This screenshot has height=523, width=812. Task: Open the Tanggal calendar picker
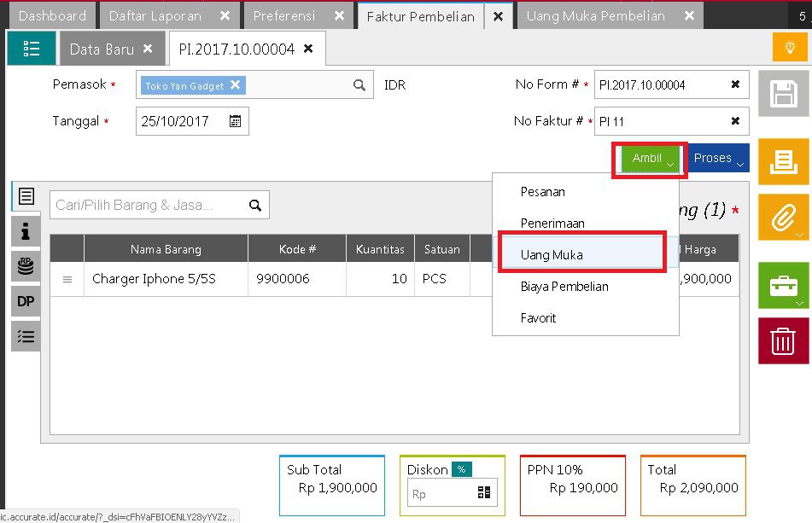[x=236, y=121]
